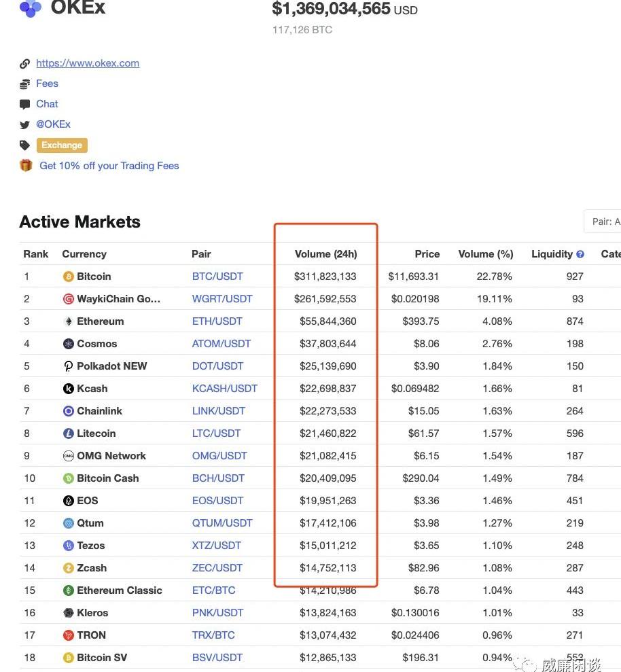Open the https://www.okex.com link
The image size is (621, 672).
88,63
